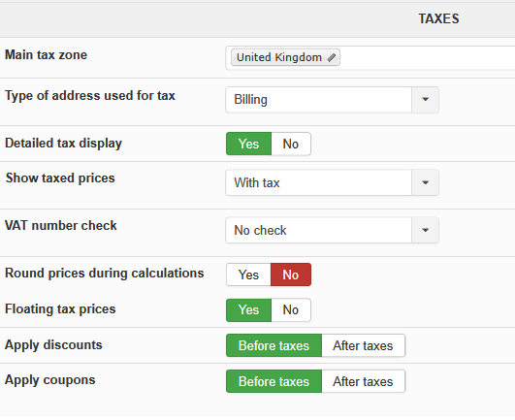Click the Round prices during calculations label
The height and width of the screenshot is (420, 515).
point(105,274)
